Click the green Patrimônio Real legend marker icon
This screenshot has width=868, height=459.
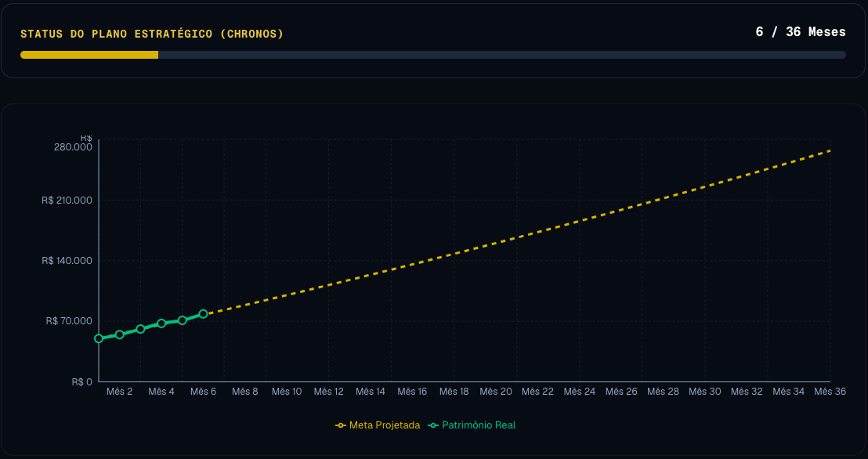pyautogui.click(x=434, y=425)
